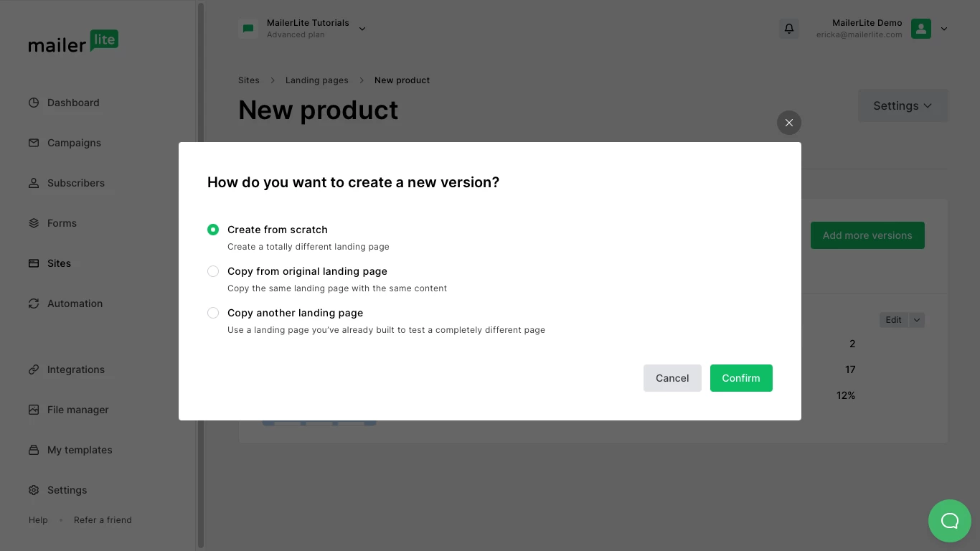The height and width of the screenshot is (551, 980).
Task: Click the Integrations link icon
Action: point(34,369)
